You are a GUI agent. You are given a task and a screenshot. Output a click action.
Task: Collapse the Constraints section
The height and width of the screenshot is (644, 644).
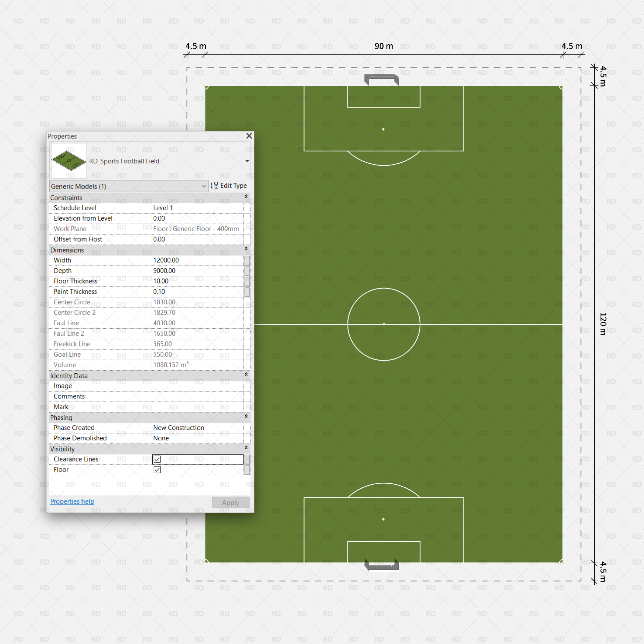pyautogui.click(x=246, y=197)
